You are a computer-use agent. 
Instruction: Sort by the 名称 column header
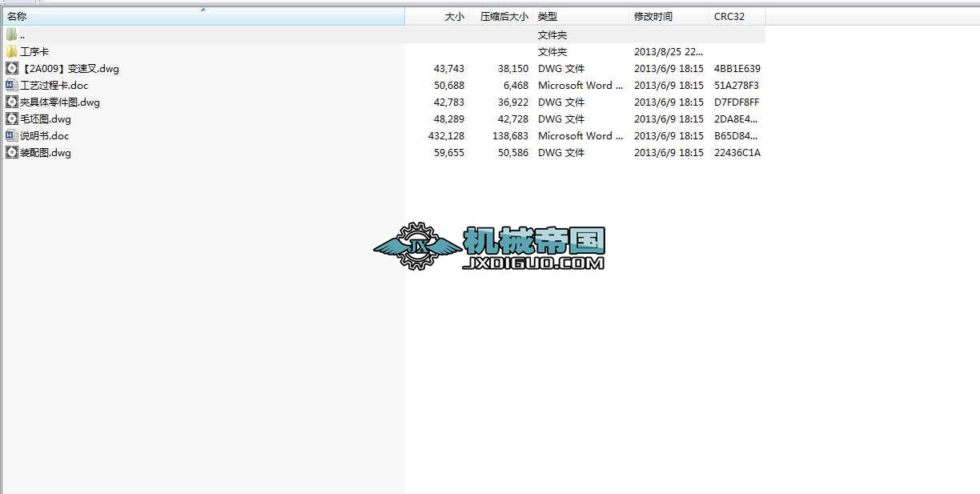pyautogui.click(x=203, y=16)
